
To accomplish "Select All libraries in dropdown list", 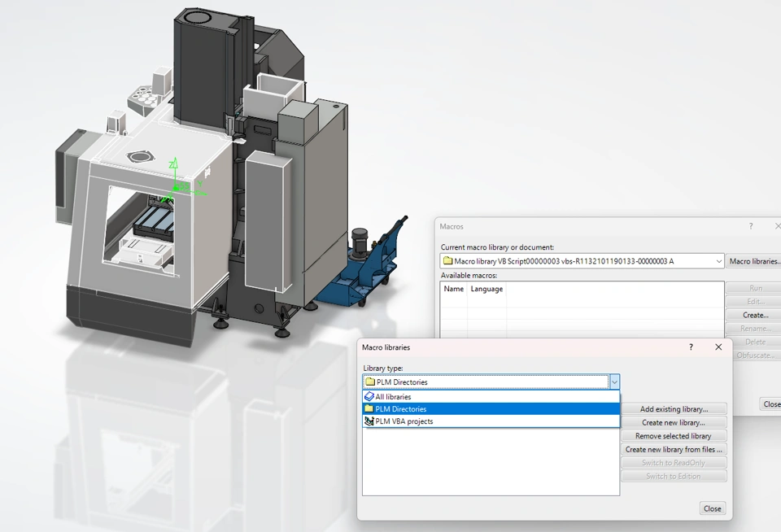I will 491,396.
